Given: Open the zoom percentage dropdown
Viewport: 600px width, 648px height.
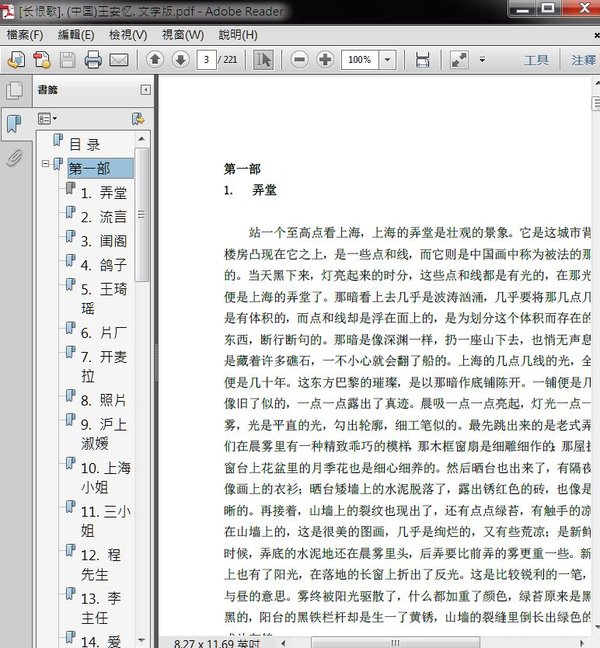Looking at the screenshot, I should click(390, 60).
